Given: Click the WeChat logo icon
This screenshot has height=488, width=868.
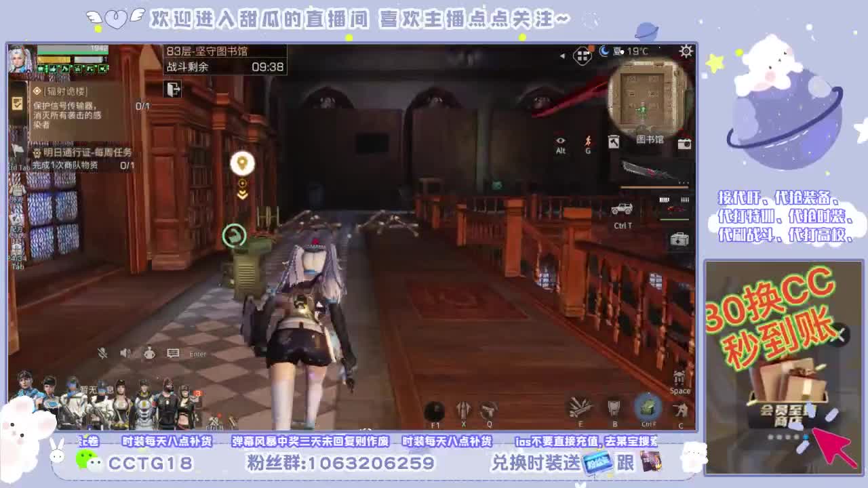Looking at the screenshot, I should (x=88, y=460).
